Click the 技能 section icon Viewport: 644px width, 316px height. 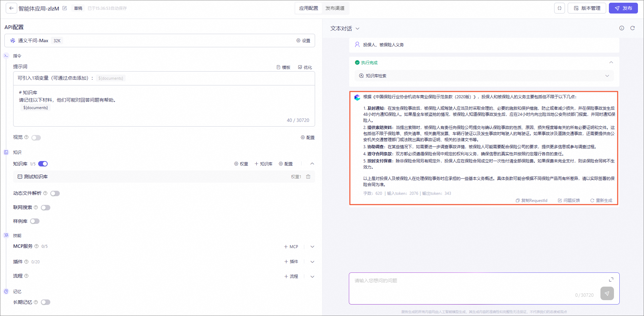(x=6, y=235)
